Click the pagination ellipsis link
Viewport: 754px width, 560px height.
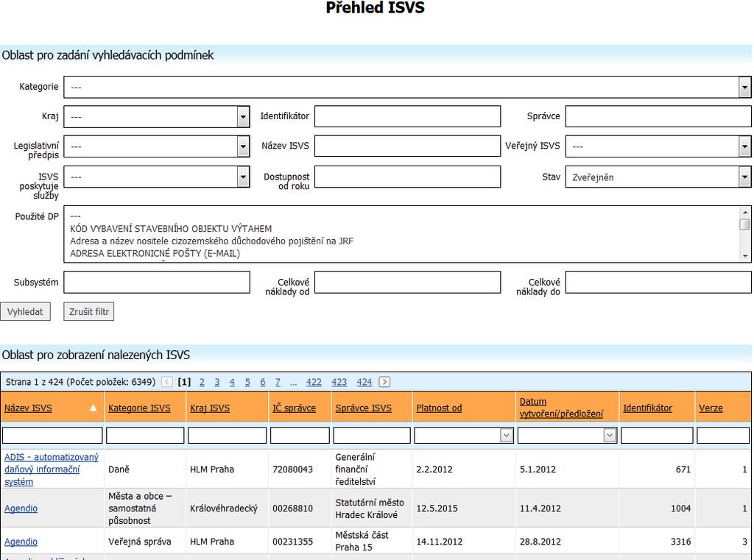tap(293, 383)
